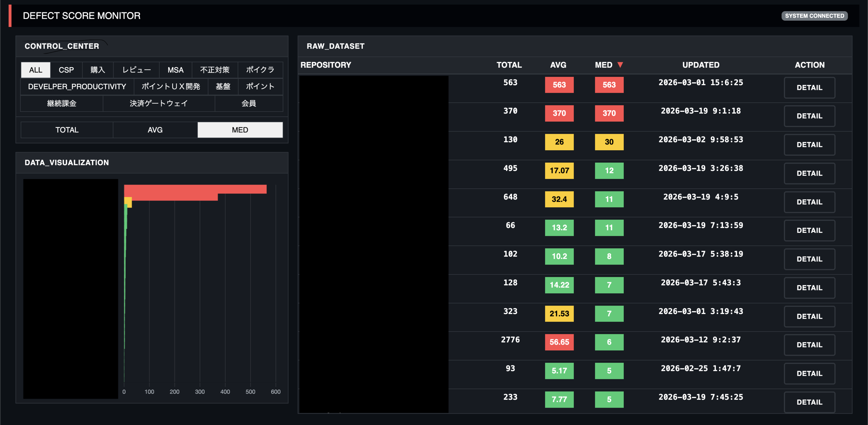Viewport: 868px width, 425px height.
Task: Click the yellow 56.65 AVG badge
Action: (x=559, y=342)
